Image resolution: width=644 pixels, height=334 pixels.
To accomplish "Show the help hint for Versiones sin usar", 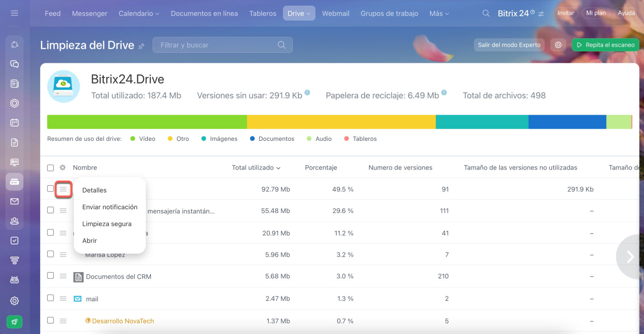I will [x=307, y=93].
